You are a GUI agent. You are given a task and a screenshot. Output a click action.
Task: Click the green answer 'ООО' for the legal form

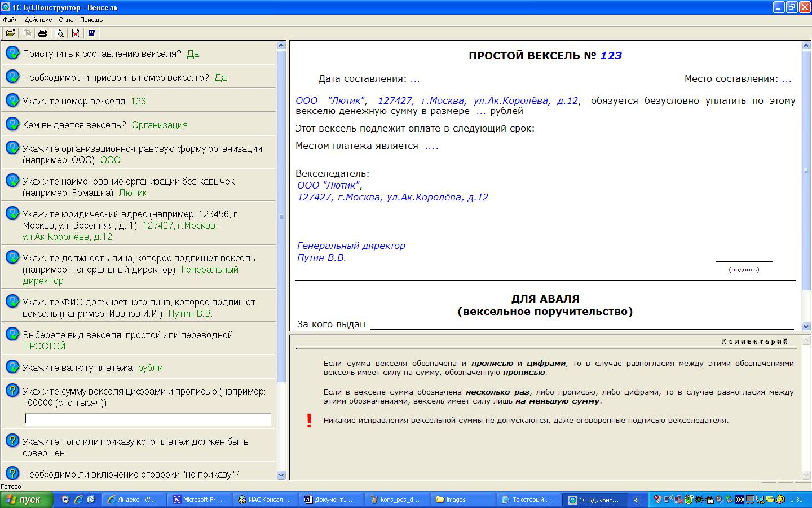111,160
